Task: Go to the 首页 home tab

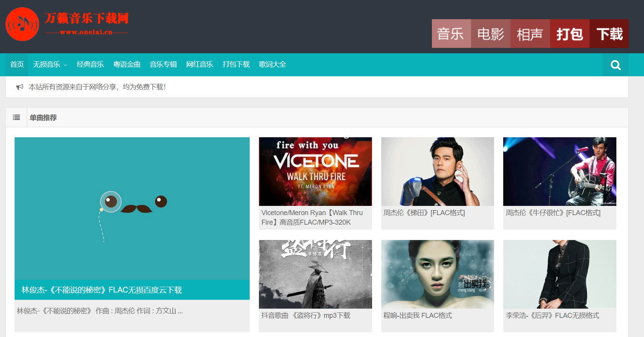Action: coord(17,64)
